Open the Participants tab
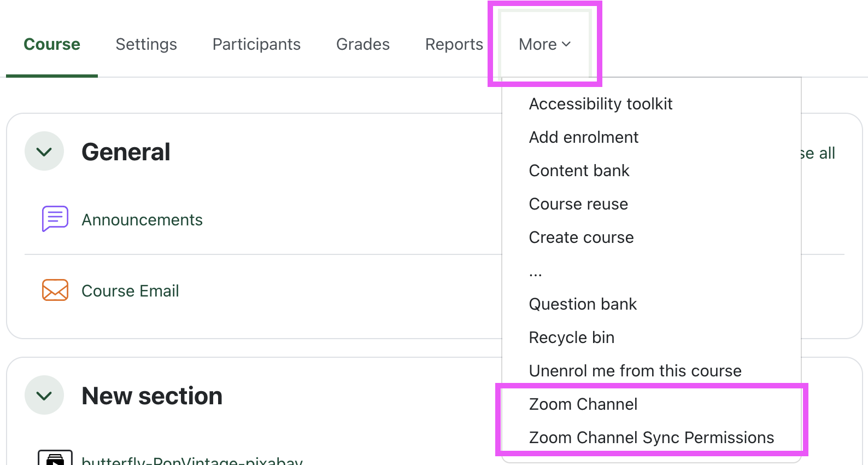 point(256,44)
